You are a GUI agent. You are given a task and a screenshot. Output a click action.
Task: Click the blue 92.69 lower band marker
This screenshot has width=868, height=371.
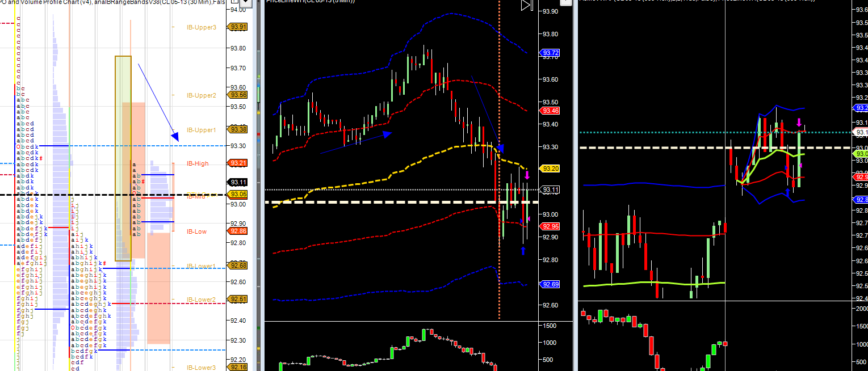click(550, 284)
